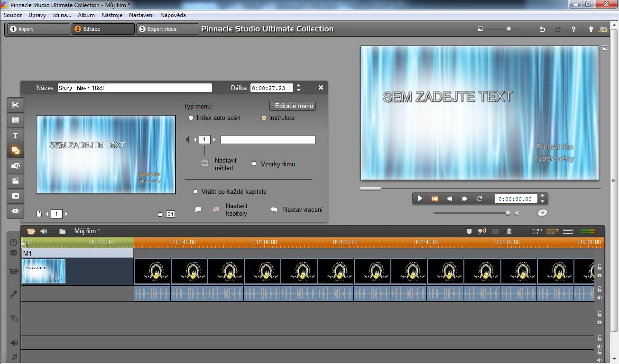Image resolution: width=619 pixels, height=364 pixels.
Task: Click the player scrubber bar under preview
Action: pyautogui.click(x=480, y=188)
